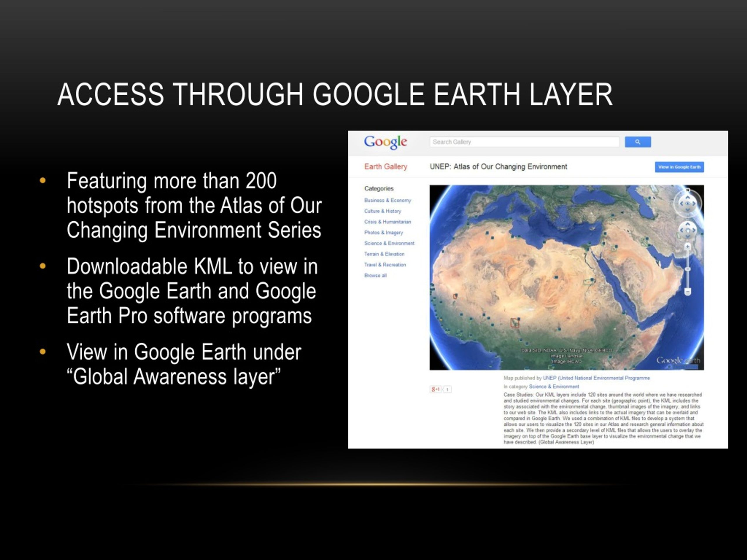Click the Google Earth map preview
747x560 pixels.
tap(567, 277)
